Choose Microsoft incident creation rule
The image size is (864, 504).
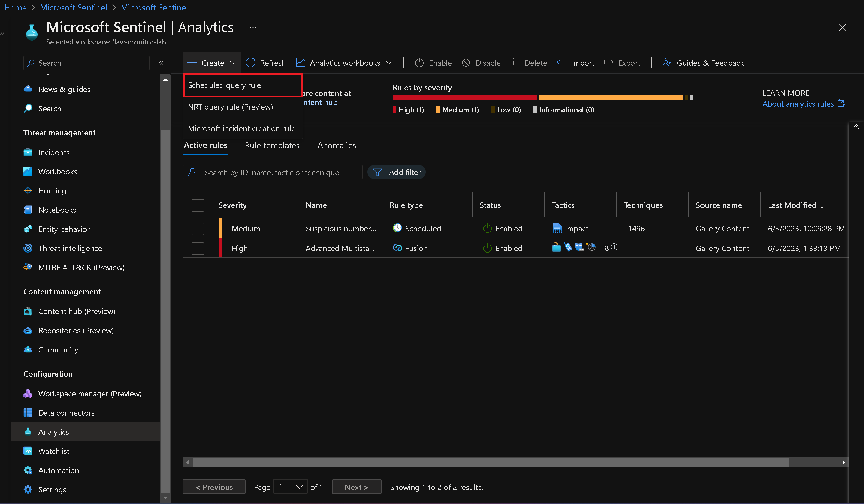coord(243,128)
